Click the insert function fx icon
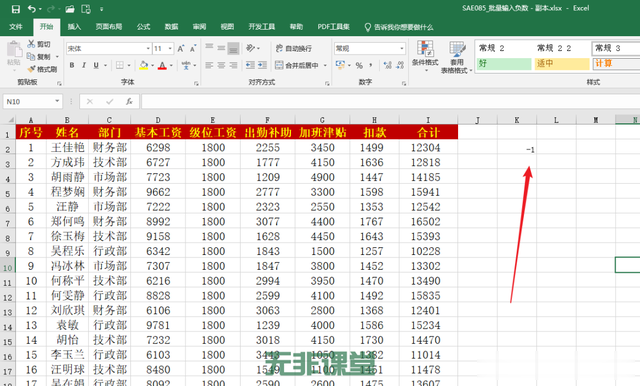This screenshot has height=386, width=640. (x=129, y=101)
